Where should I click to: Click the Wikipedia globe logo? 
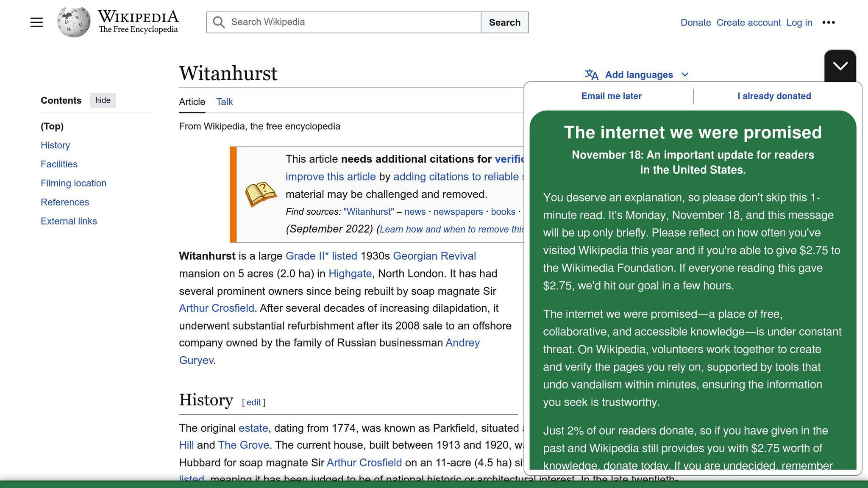[74, 22]
